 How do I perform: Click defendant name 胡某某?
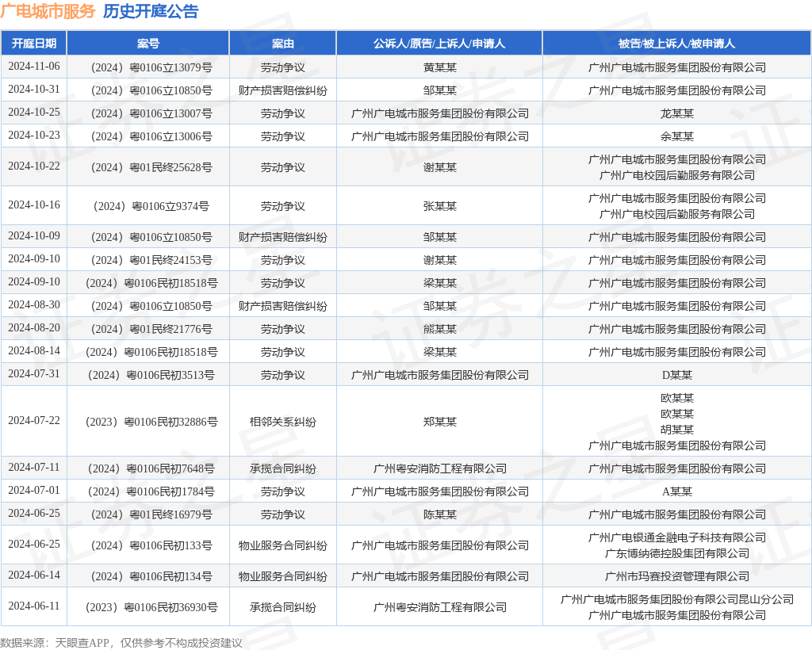tap(677, 430)
